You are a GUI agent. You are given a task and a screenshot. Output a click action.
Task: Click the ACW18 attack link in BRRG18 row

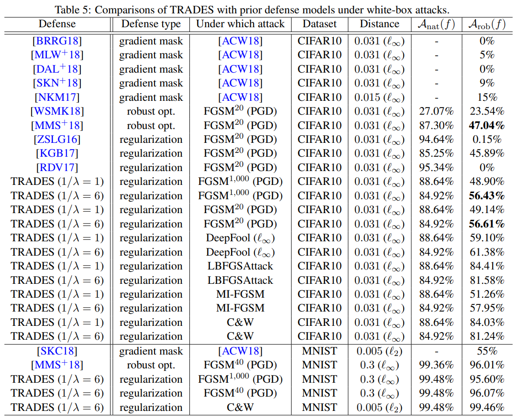(240, 41)
